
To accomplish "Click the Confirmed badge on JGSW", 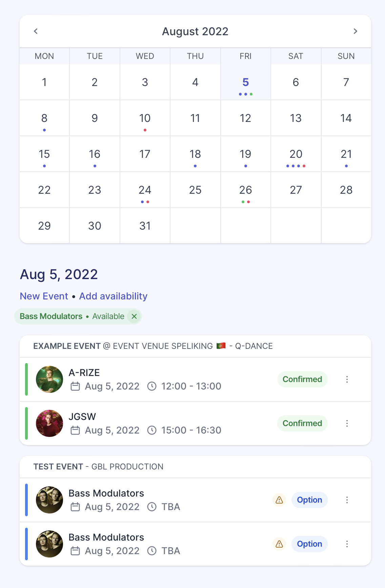I will coord(302,423).
